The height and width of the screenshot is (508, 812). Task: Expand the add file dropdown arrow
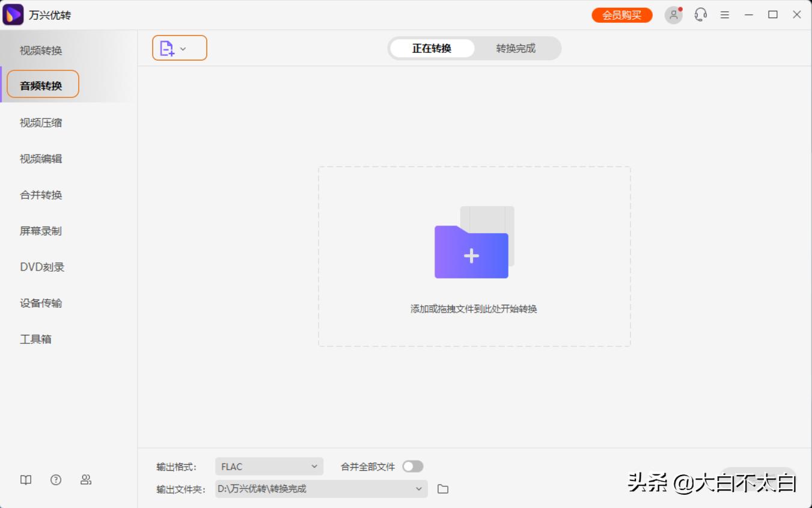click(183, 49)
